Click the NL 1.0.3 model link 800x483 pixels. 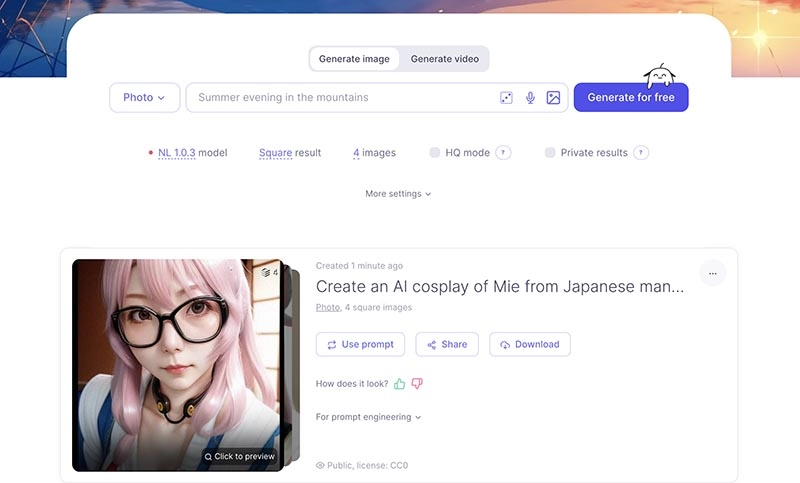click(x=176, y=153)
